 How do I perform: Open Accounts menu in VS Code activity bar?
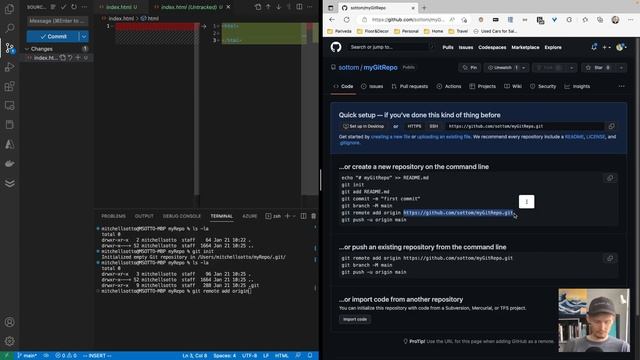tap(9, 322)
